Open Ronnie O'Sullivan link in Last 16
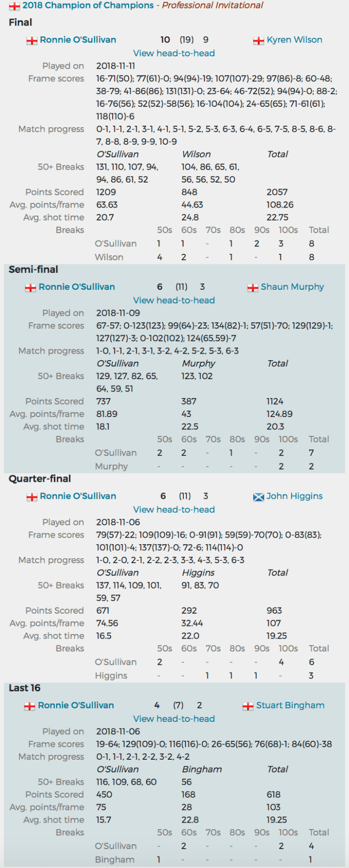Viewport: 349px width, 868px height. point(76,705)
